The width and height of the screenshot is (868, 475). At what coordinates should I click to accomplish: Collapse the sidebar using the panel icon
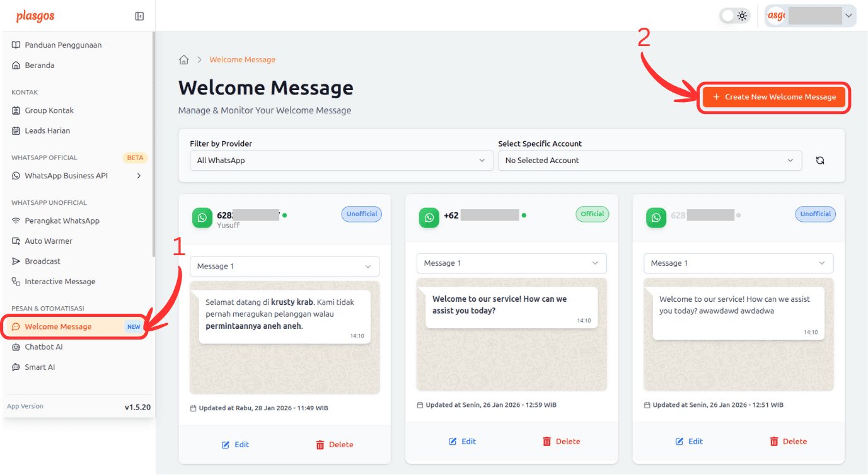click(139, 15)
